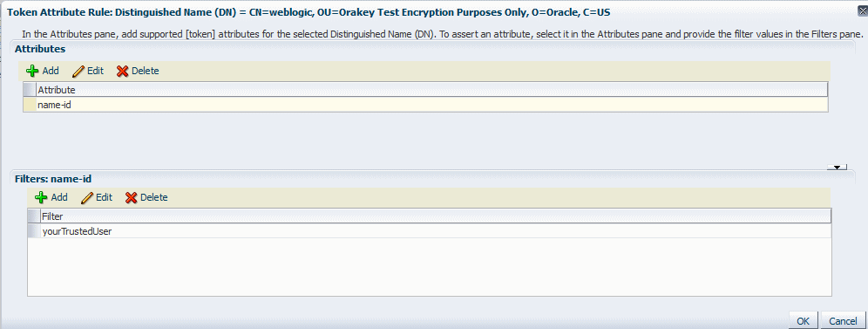Click the Attributes pane header title
Viewport: 868px width, 329px height.
click(40, 49)
